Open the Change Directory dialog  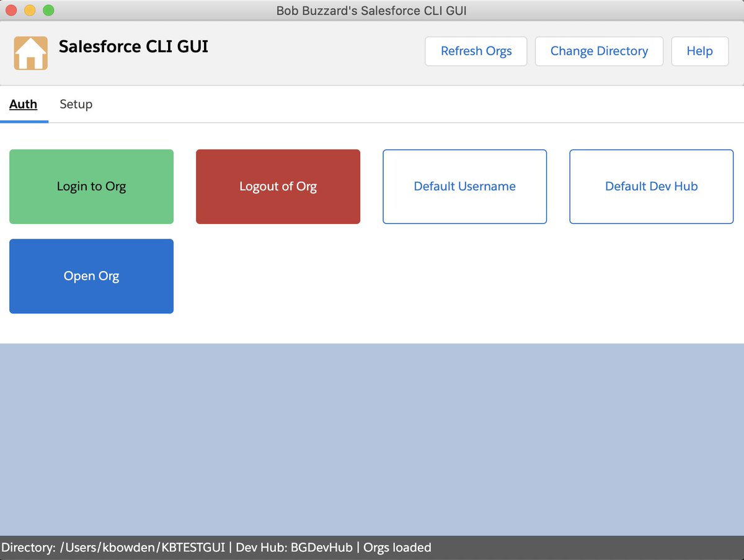click(x=598, y=51)
